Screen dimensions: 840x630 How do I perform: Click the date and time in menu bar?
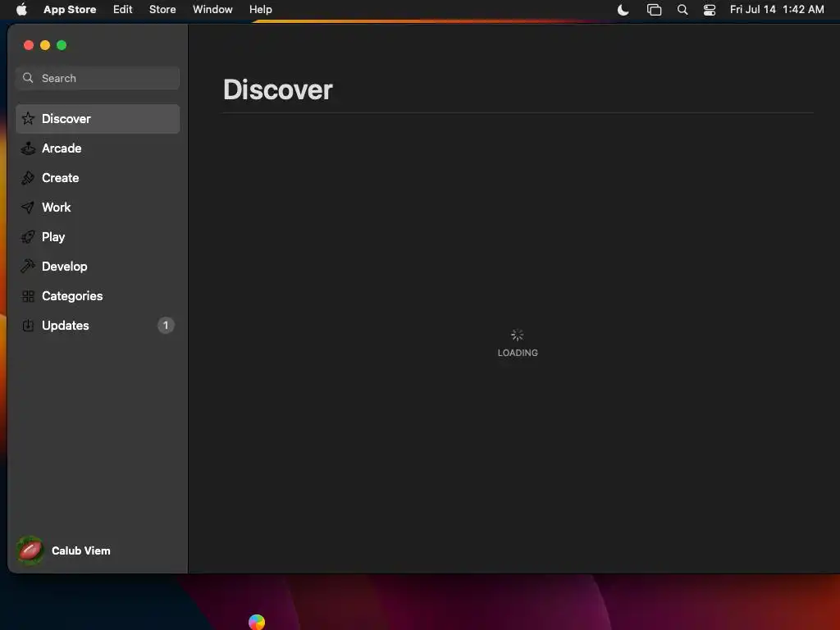click(777, 9)
